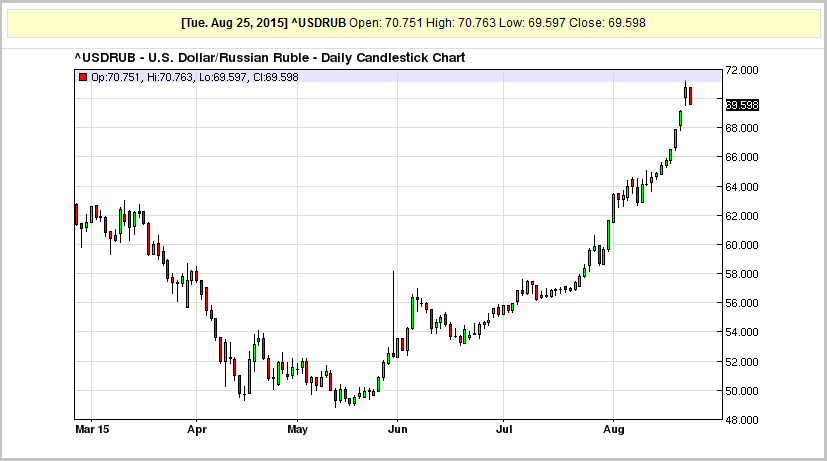The width and height of the screenshot is (827, 461).
Task: Click the 50.000 price axis label
Action: (x=742, y=391)
